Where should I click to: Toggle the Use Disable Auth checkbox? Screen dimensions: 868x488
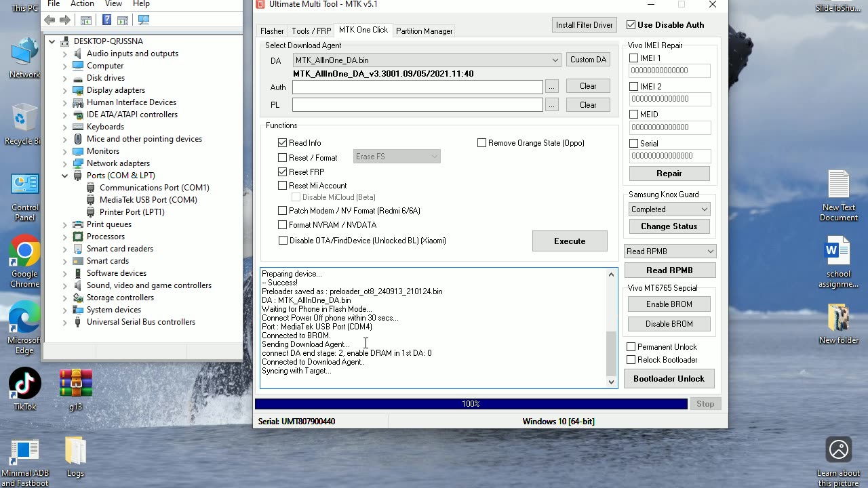pos(631,25)
